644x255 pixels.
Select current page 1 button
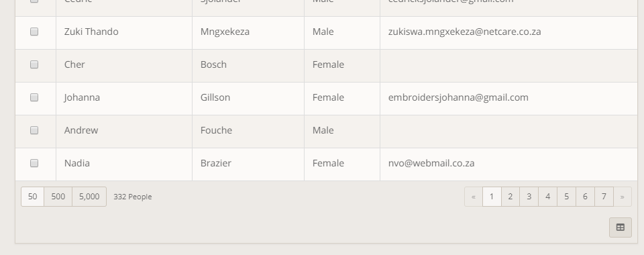coord(492,197)
